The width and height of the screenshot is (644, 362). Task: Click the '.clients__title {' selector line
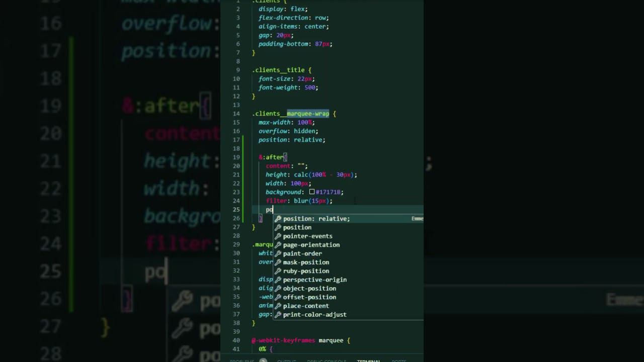(282, 70)
